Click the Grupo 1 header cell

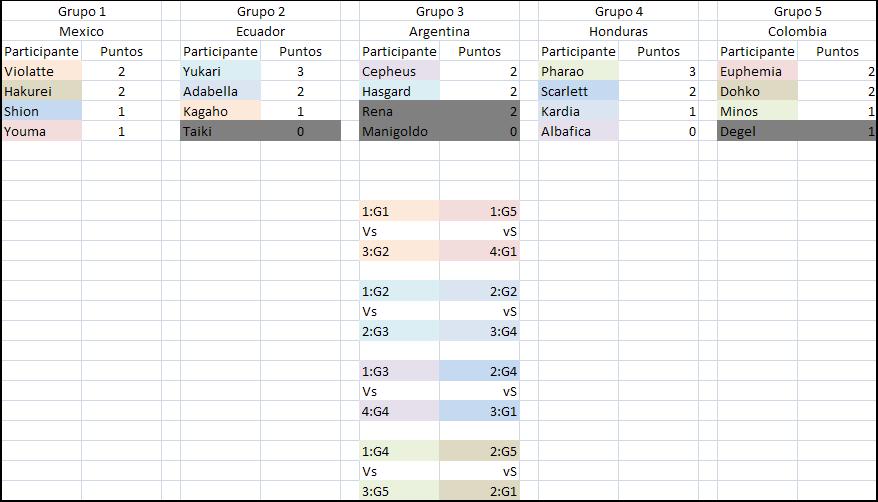click(x=82, y=11)
